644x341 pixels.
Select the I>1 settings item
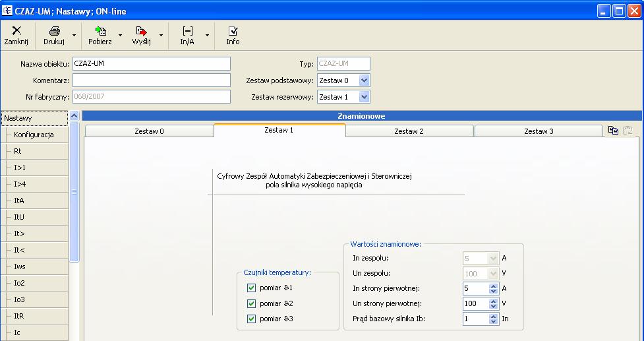[x=34, y=168]
